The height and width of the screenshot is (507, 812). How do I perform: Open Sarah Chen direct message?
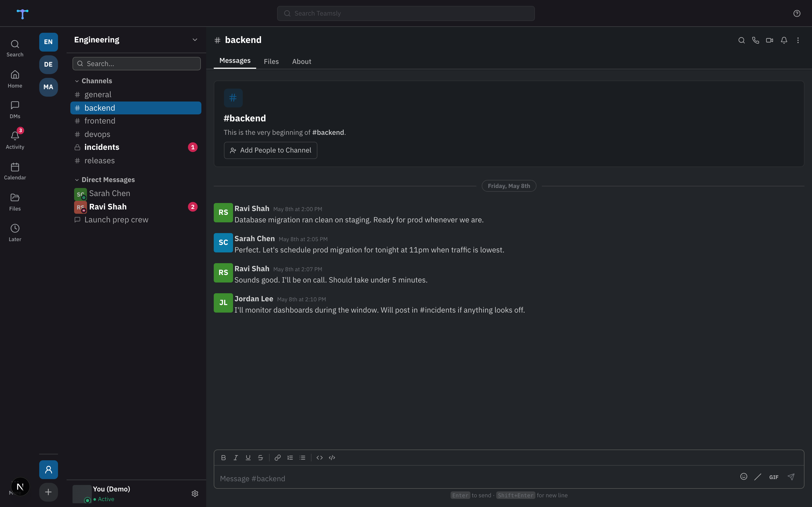coord(135,193)
